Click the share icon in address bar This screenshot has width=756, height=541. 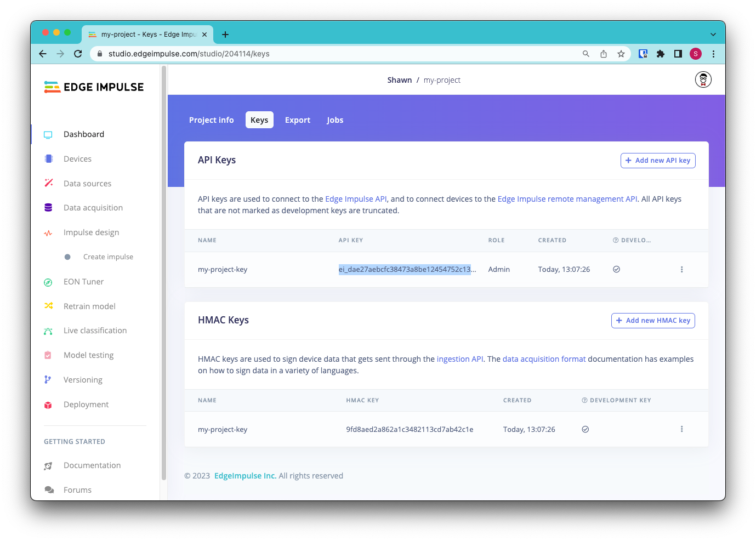click(x=604, y=54)
